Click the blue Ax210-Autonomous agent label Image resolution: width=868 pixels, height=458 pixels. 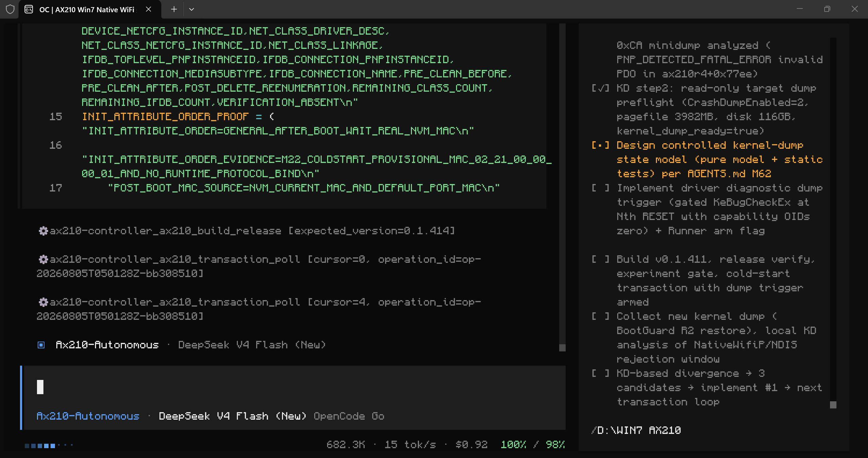point(88,416)
